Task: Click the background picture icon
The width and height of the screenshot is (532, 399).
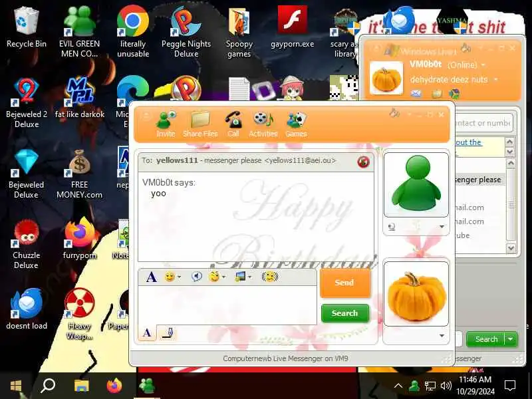Action: (240, 277)
